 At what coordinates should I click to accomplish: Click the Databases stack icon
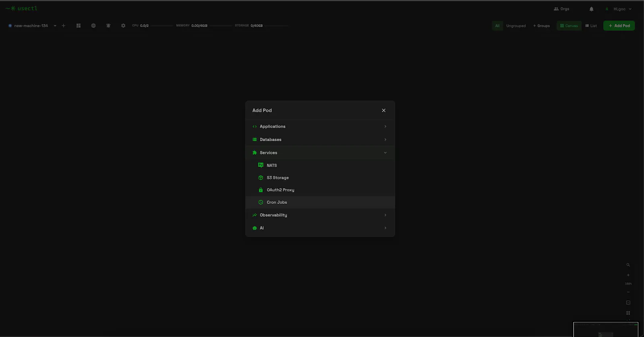[255, 140]
